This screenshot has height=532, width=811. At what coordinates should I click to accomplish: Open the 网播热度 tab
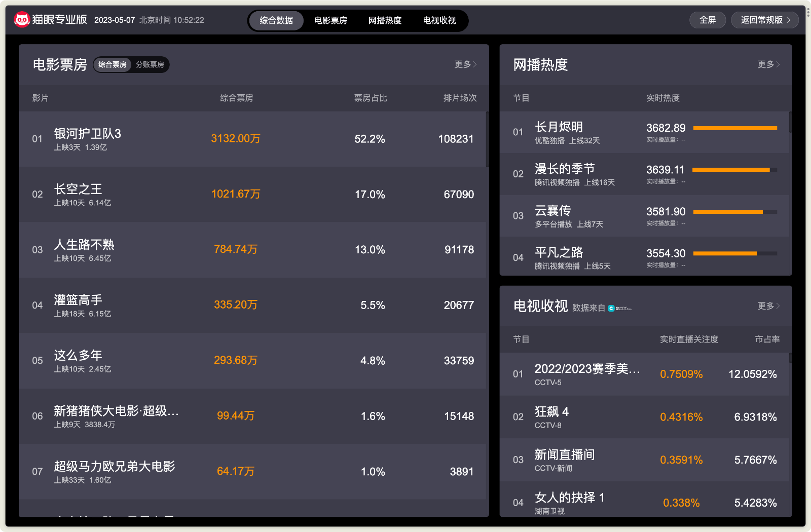click(x=385, y=21)
